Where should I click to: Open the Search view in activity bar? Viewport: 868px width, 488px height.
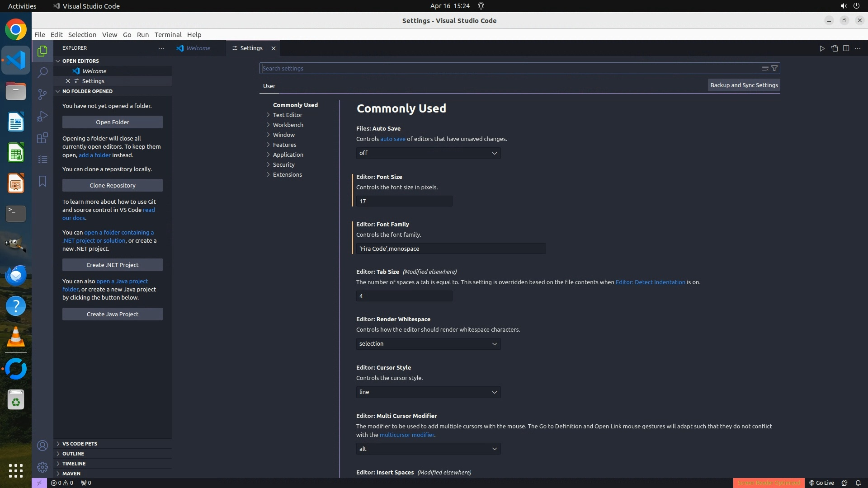pos(42,72)
